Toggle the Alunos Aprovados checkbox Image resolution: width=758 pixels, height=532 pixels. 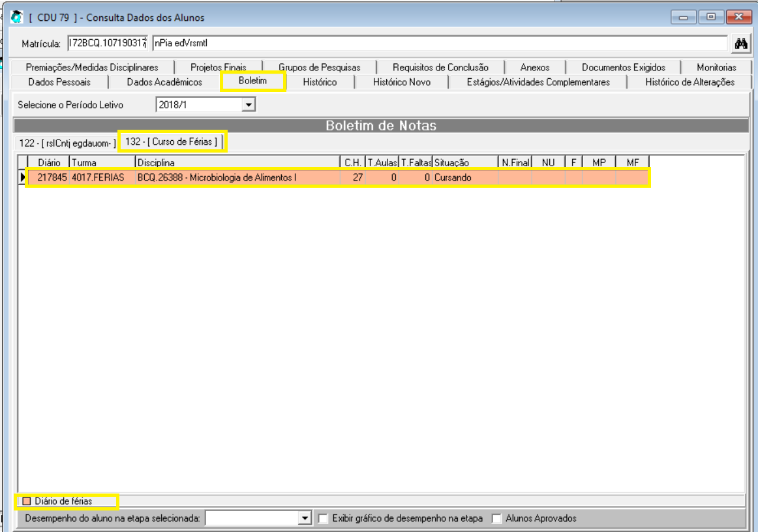coord(497,519)
